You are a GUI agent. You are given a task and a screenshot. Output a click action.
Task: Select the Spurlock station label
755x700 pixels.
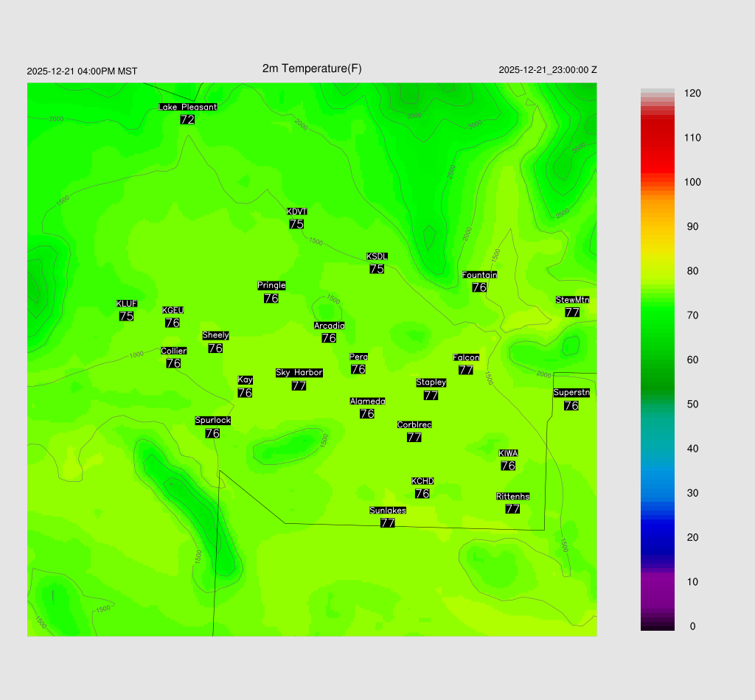(x=212, y=421)
